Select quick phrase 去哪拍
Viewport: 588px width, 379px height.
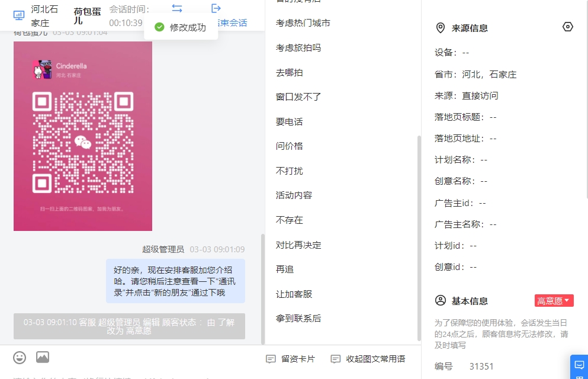[x=289, y=73]
